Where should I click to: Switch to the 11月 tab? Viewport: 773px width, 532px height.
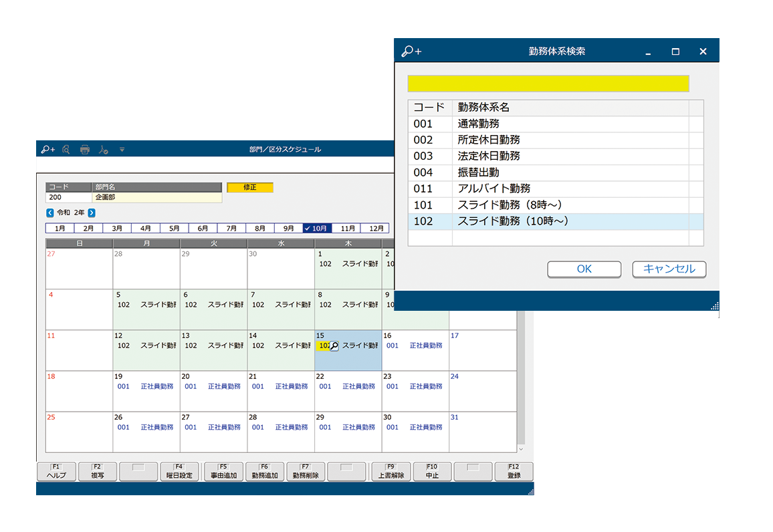(x=346, y=228)
